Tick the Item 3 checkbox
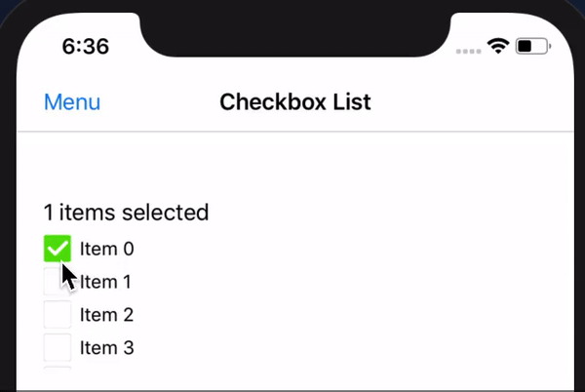The image size is (585, 392). (x=58, y=347)
